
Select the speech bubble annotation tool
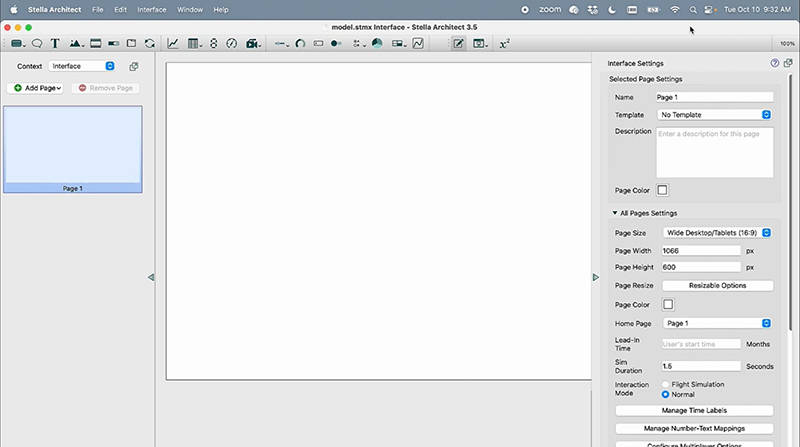click(37, 44)
